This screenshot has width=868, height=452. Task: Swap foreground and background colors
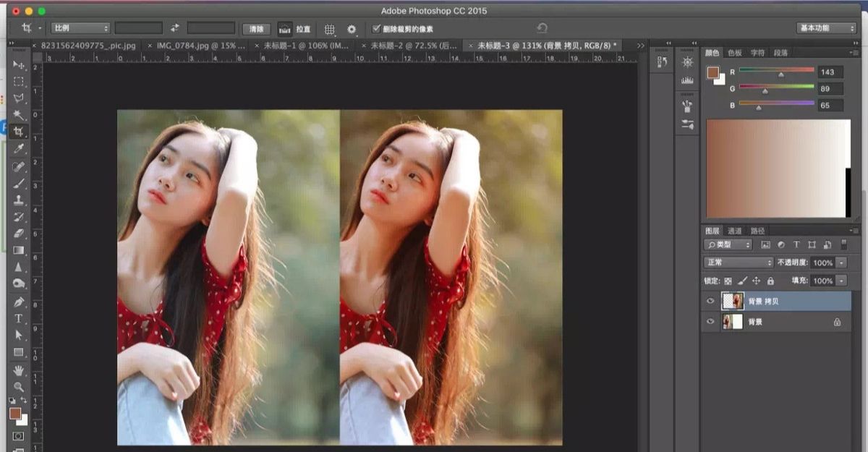point(23,400)
